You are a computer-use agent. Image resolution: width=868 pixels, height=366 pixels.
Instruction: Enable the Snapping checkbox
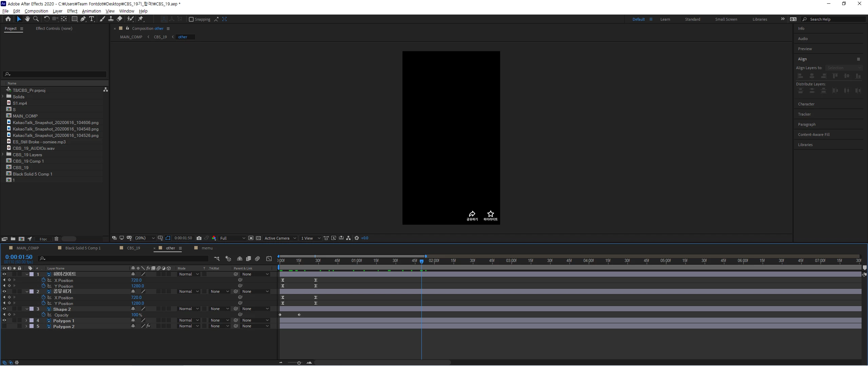(191, 19)
